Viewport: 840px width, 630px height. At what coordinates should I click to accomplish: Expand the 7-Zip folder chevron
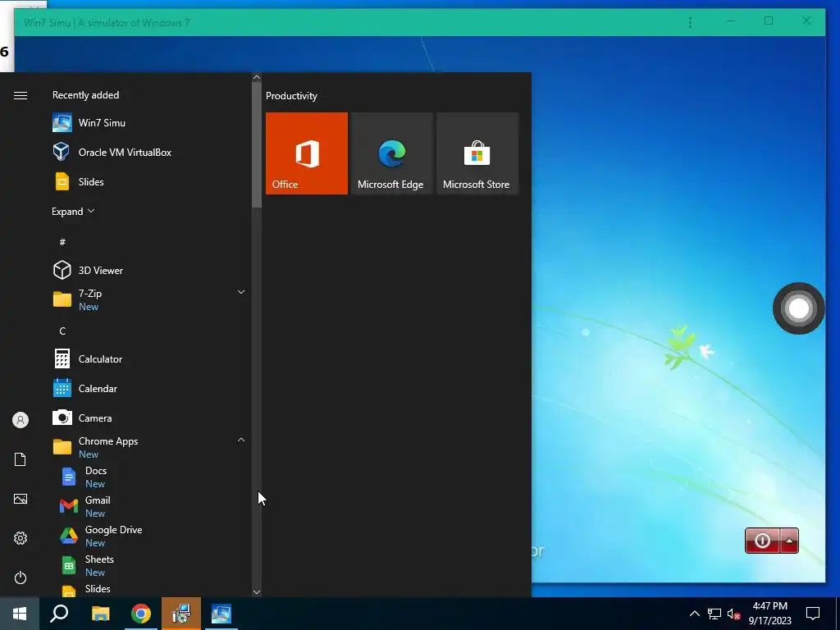click(x=241, y=292)
